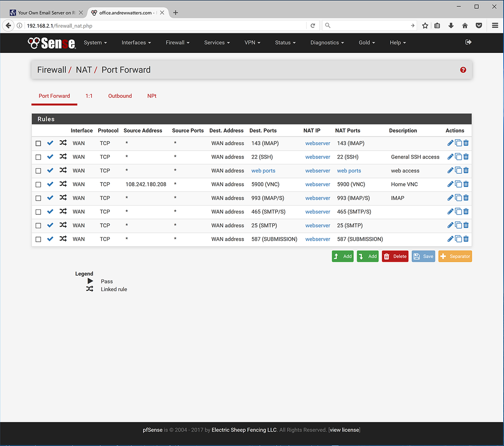Screen dimensions: 504x446
Task: Expand the System menu
Action: 95,42
